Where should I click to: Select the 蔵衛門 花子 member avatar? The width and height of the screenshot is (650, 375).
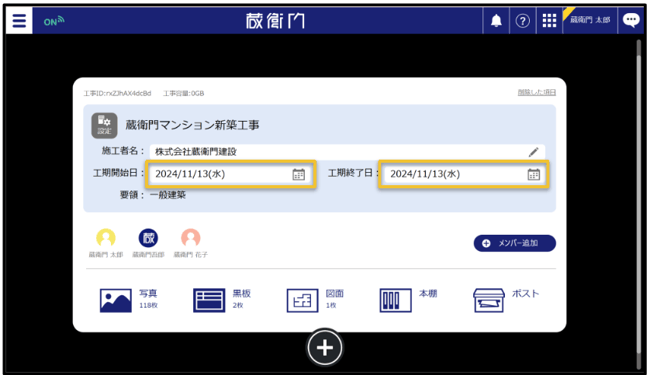191,243
